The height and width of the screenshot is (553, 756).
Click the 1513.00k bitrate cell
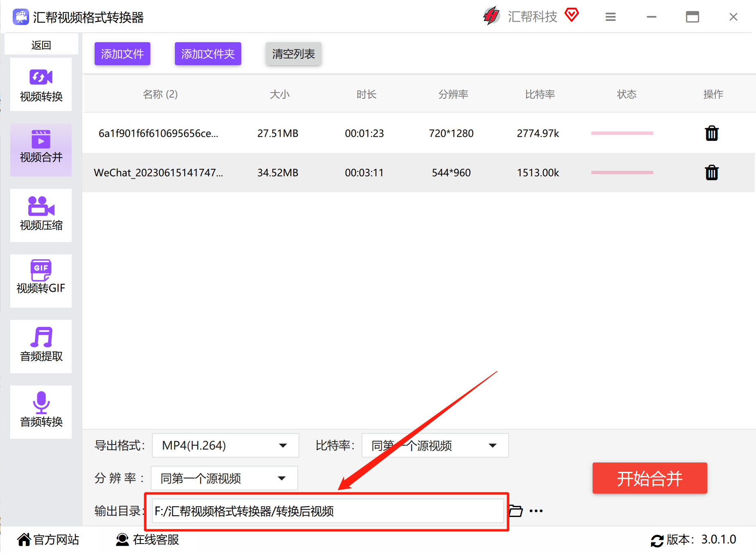538,172
